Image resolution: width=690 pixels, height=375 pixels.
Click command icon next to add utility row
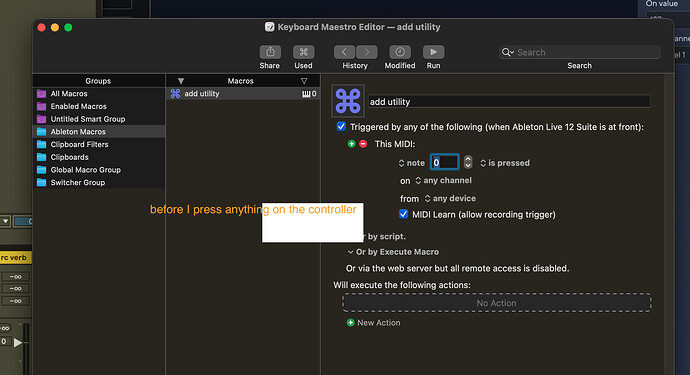point(176,94)
